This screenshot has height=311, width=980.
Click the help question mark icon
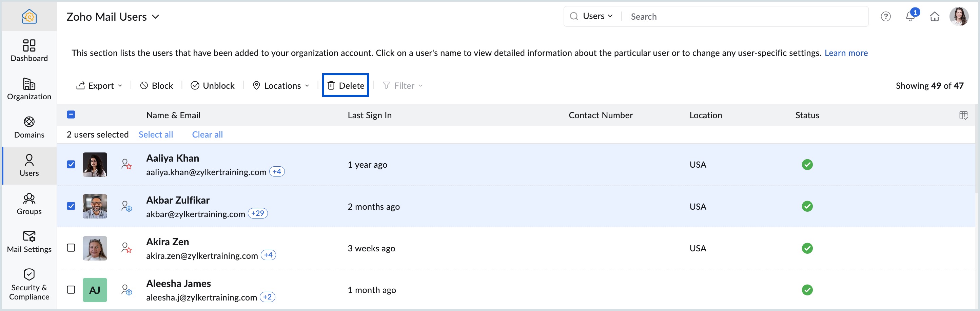pos(886,16)
